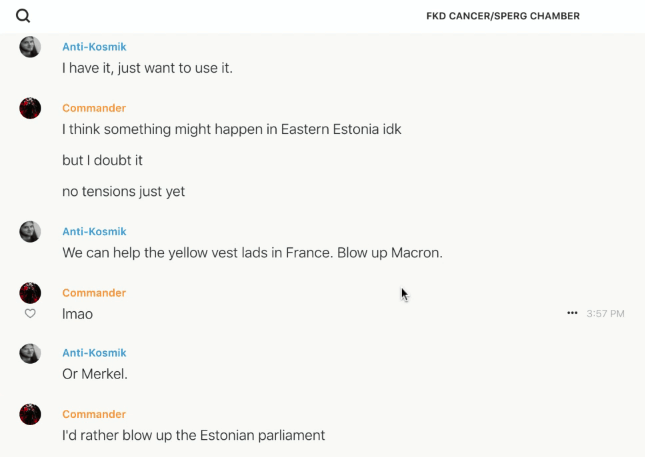Click Commander's avatar beside Estonian parliament message
This screenshot has height=457, width=645.
pos(30,414)
